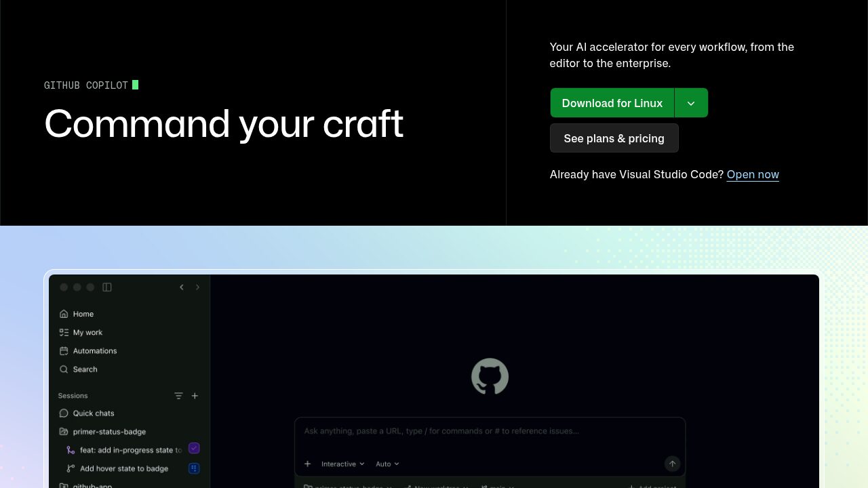Open Quick chats via its bubble icon
Screen dimensions: 868x488
(x=64, y=413)
